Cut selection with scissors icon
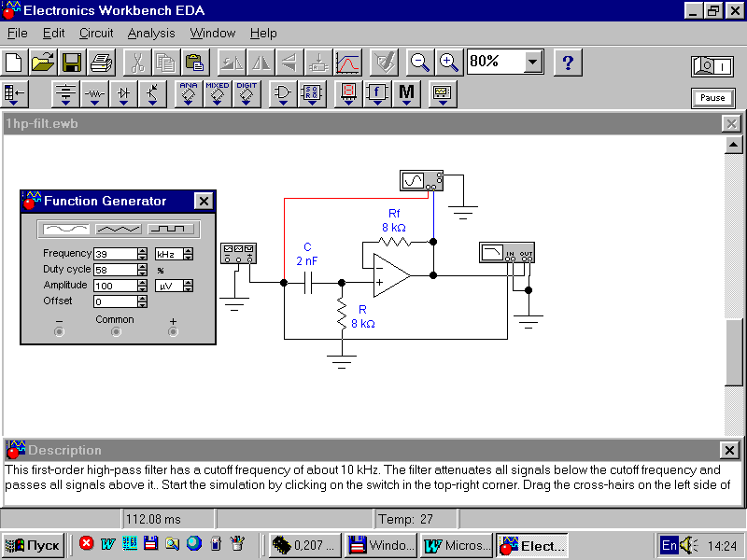 coord(137,63)
